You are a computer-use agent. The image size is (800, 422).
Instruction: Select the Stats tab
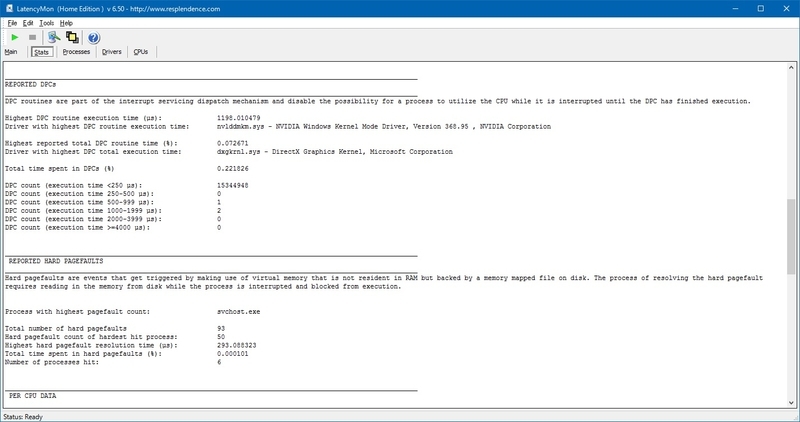(x=41, y=52)
